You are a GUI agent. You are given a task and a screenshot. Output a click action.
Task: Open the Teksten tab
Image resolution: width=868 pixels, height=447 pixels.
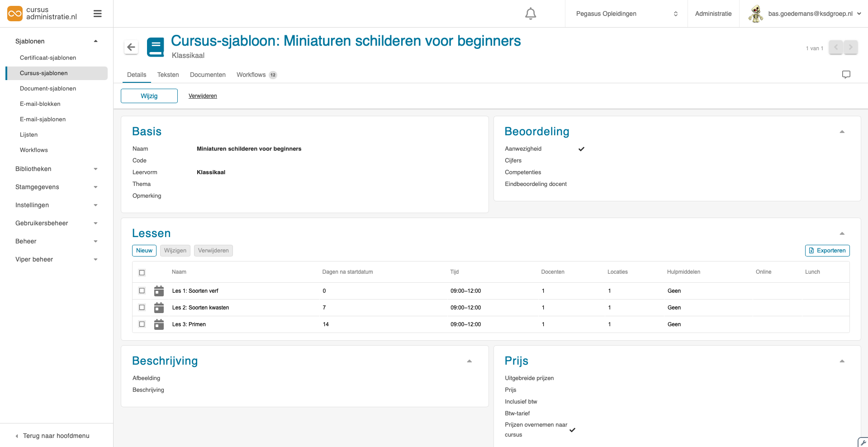[168, 75]
